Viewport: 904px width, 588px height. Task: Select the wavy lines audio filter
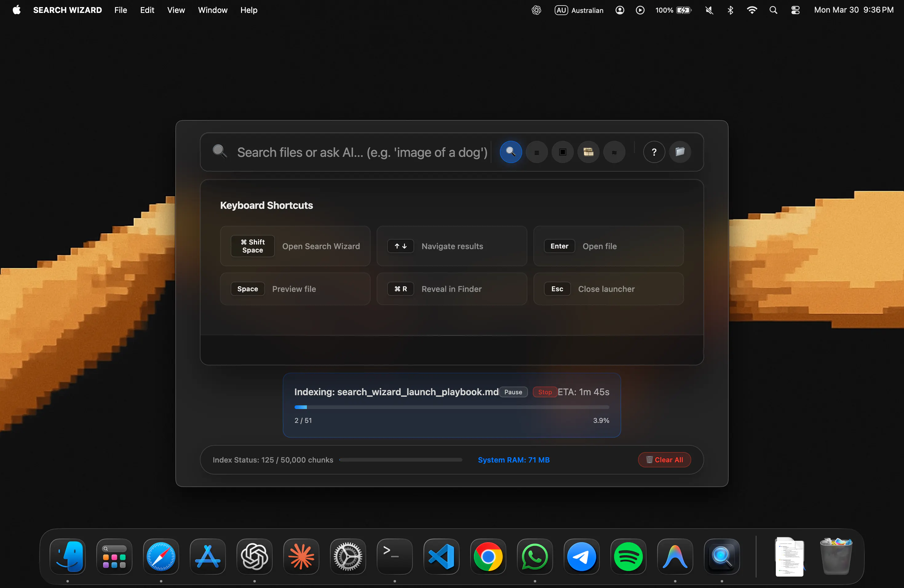pos(614,152)
